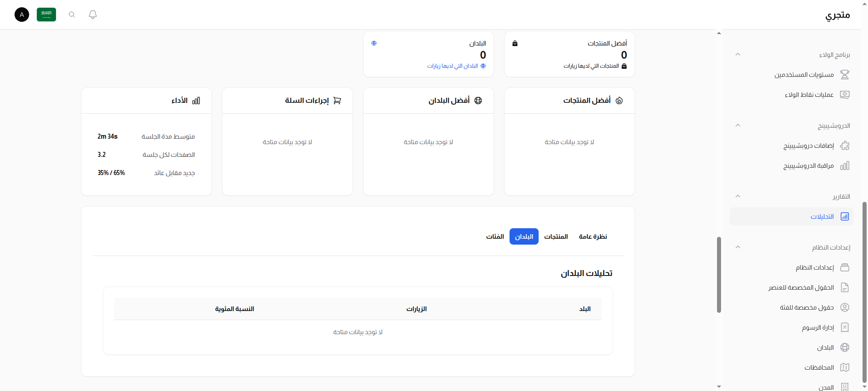
Task: Switch to the نظرة عامة tab
Action: [593, 236]
